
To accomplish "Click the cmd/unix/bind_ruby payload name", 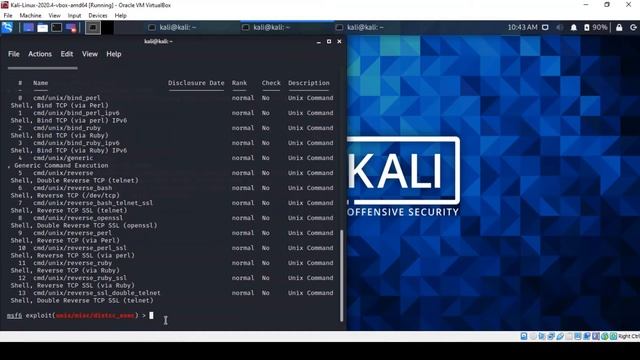I will (67, 128).
